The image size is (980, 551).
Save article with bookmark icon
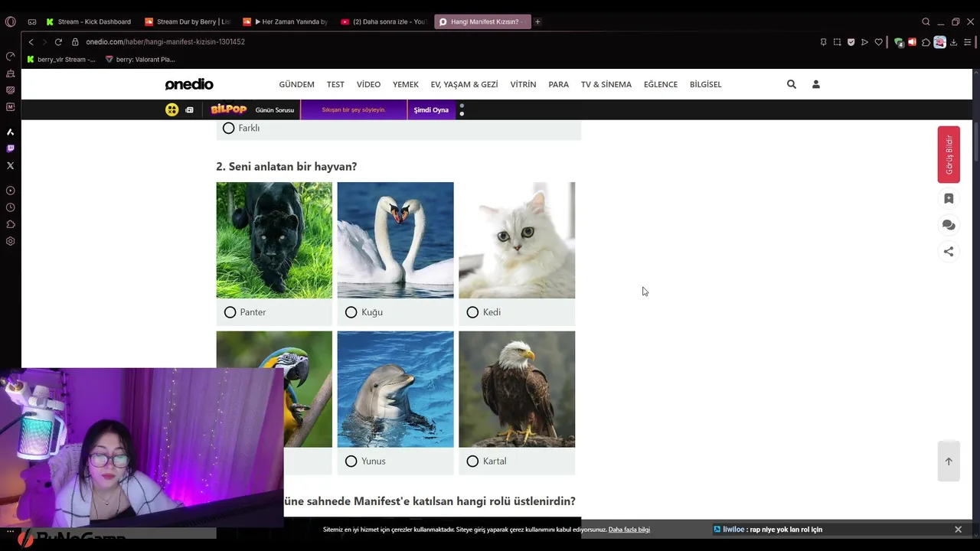point(949,198)
